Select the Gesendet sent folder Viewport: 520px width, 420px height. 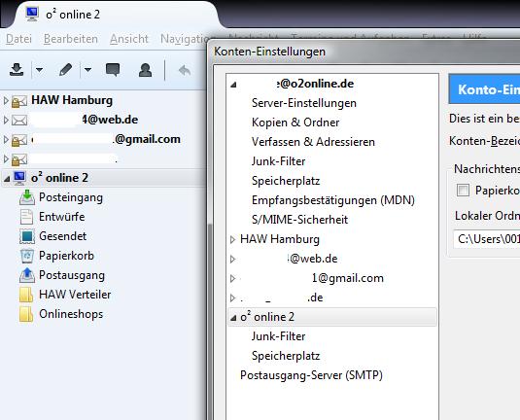pyautogui.click(x=62, y=236)
